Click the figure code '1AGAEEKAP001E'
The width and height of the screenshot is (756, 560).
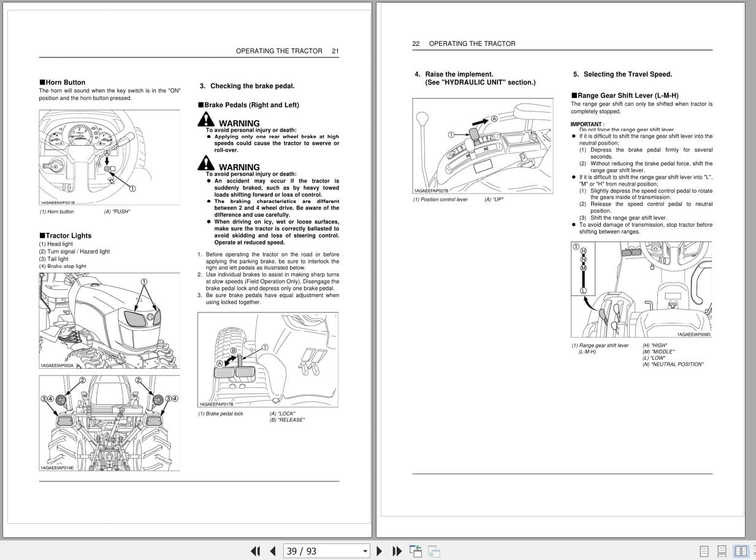tap(57, 203)
